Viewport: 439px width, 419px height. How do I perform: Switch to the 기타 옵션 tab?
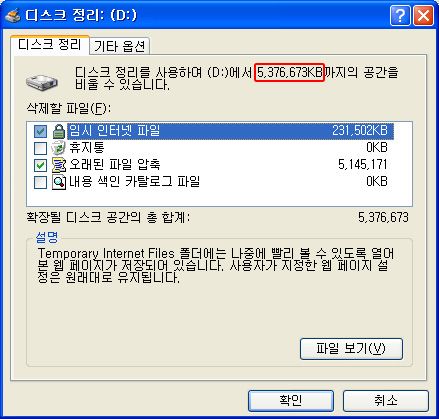(x=119, y=46)
